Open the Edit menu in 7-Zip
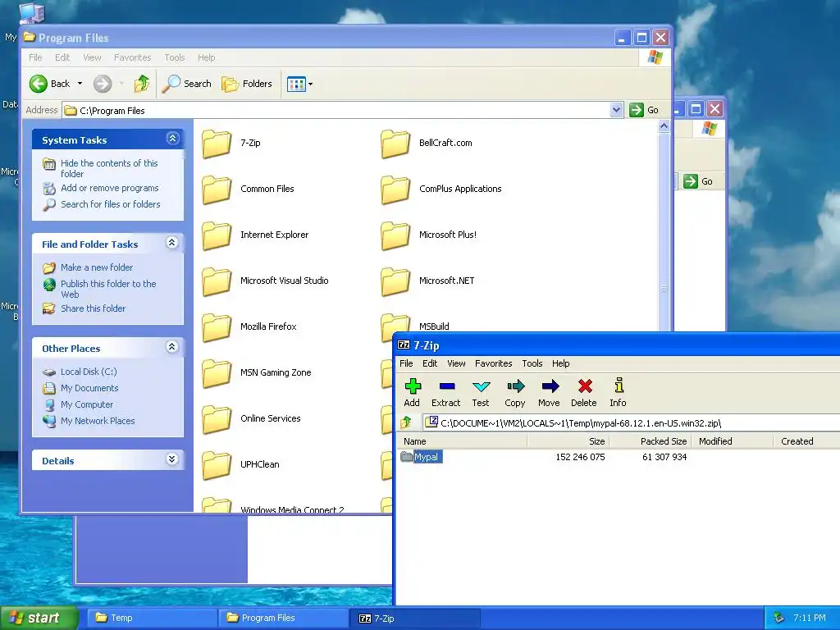 click(x=430, y=363)
